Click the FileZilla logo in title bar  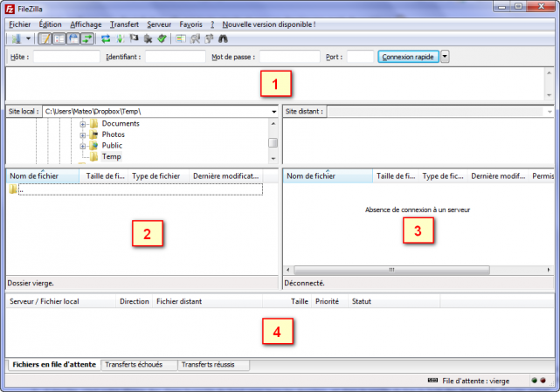(x=10, y=8)
